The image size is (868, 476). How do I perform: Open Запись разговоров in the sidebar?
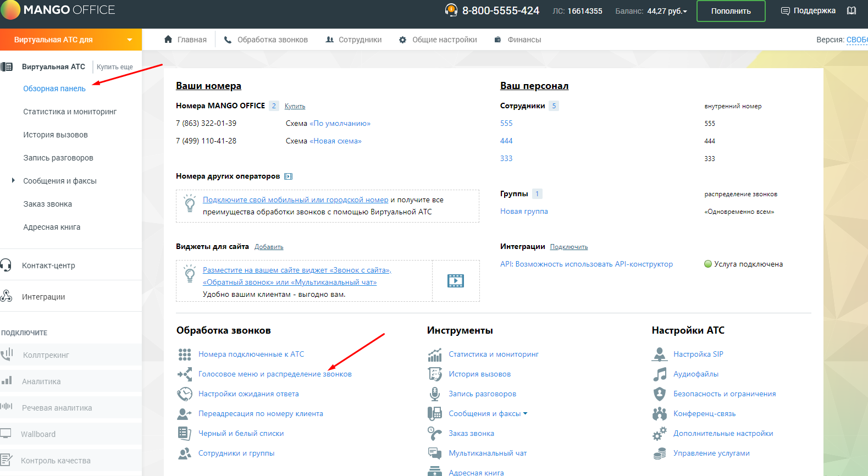58,158
